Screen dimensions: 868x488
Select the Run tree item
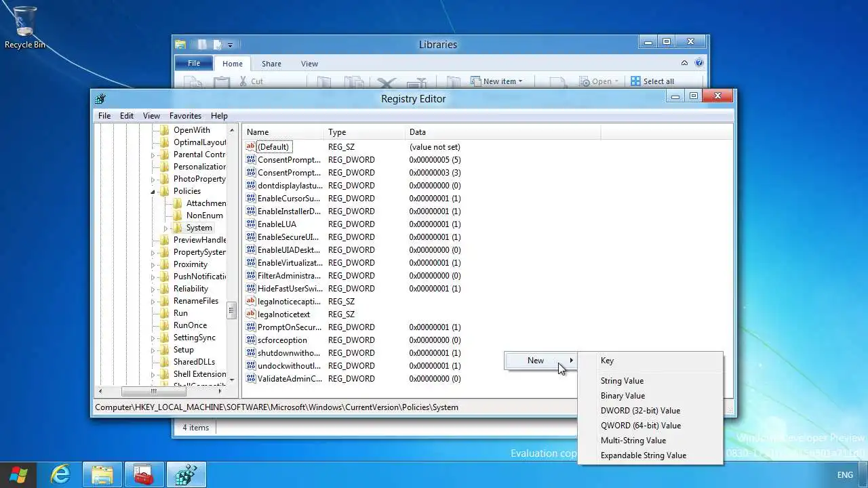(x=180, y=313)
